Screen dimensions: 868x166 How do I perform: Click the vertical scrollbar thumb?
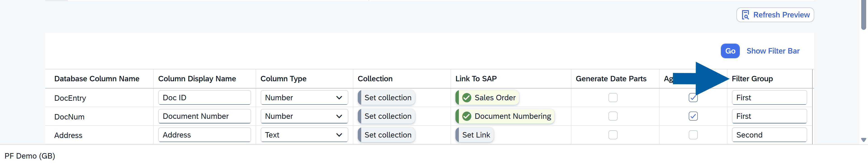[863, 15]
